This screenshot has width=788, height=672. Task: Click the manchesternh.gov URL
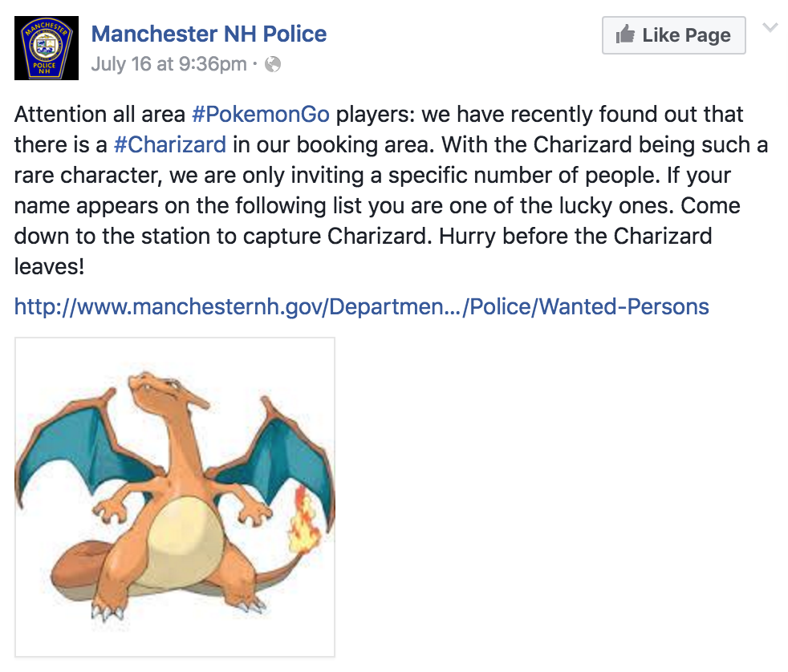coord(360,306)
